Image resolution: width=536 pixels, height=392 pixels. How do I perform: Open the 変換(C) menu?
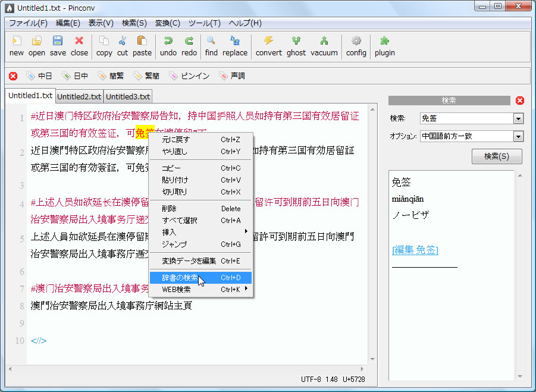point(168,23)
